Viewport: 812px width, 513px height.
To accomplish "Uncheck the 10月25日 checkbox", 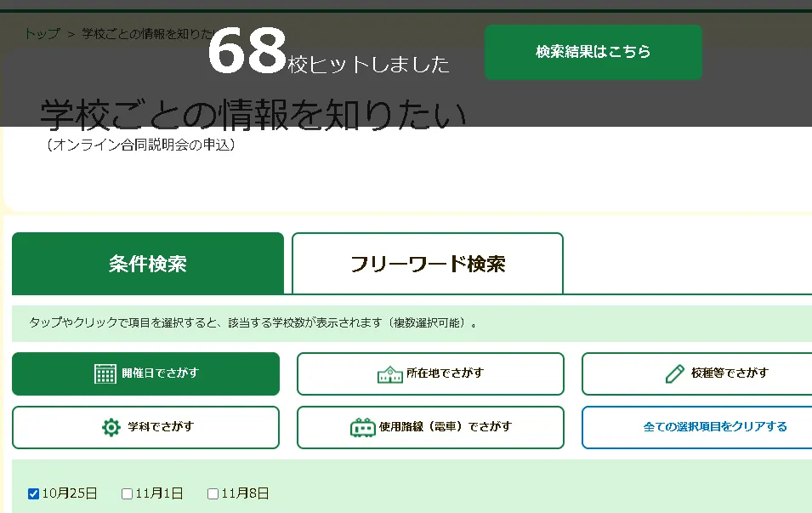I will point(34,493).
